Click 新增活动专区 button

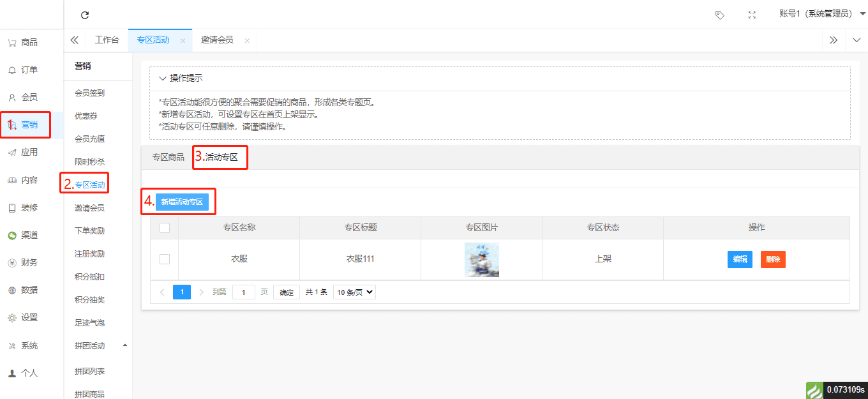click(x=182, y=202)
